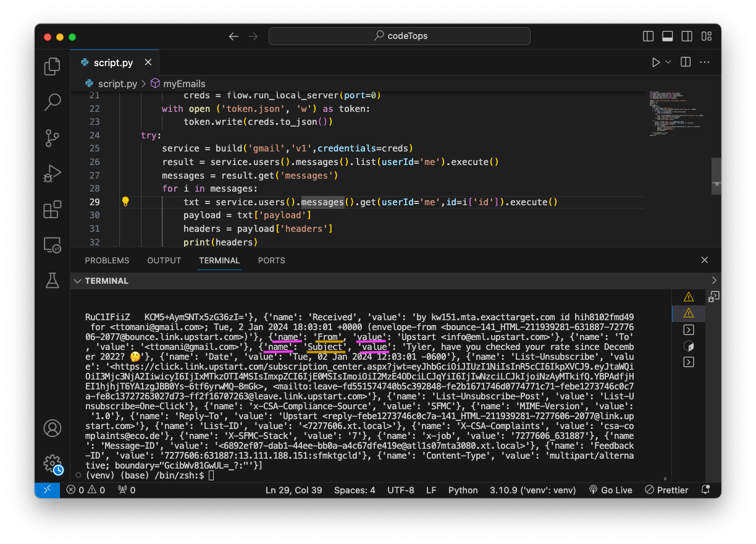
Task: Click line number 32 in the gutter
Action: (x=94, y=242)
